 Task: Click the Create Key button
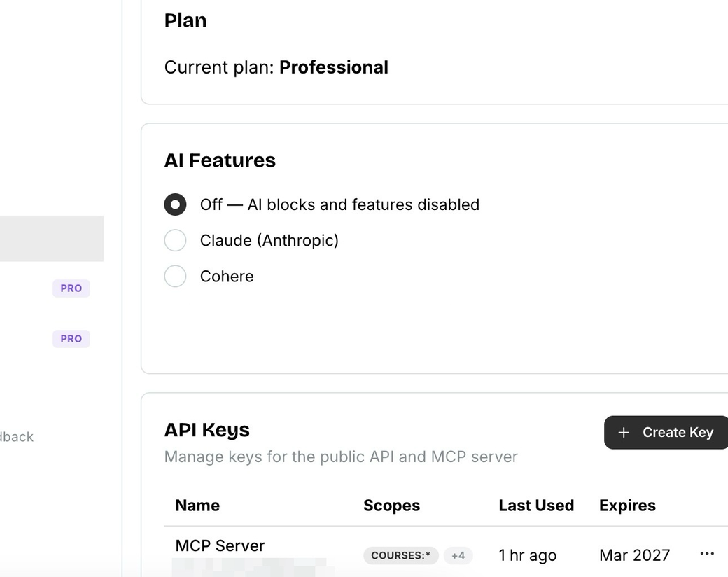point(666,432)
